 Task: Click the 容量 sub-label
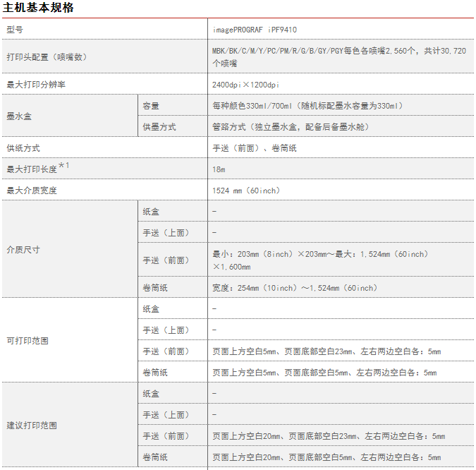click(x=151, y=106)
